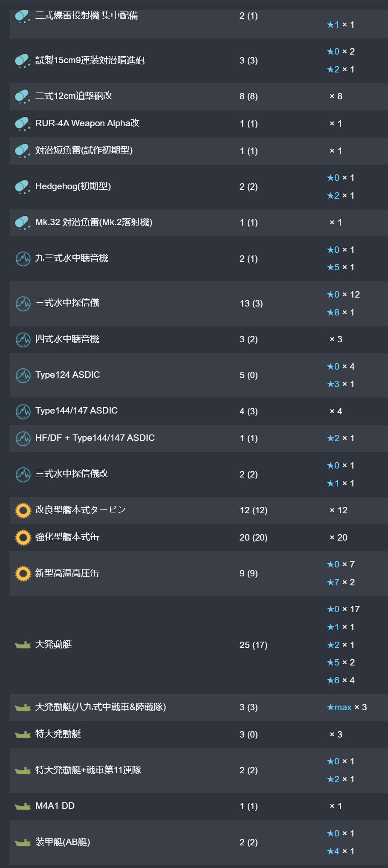
Task: Click the engine gear icon beside 改良型艦本式タービン
Action: pyautogui.click(x=23, y=510)
